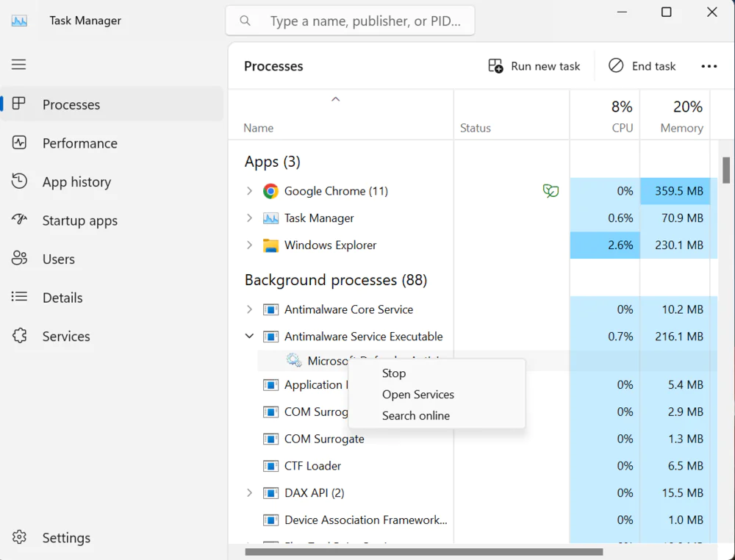Click the 216.1 MB memory value
Screen dimensions: 735x560
click(679, 337)
